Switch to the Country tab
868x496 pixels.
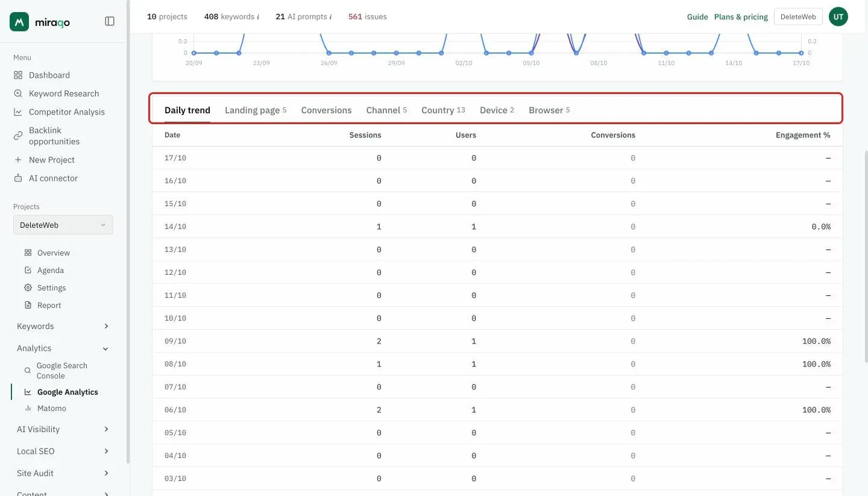[x=443, y=110]
